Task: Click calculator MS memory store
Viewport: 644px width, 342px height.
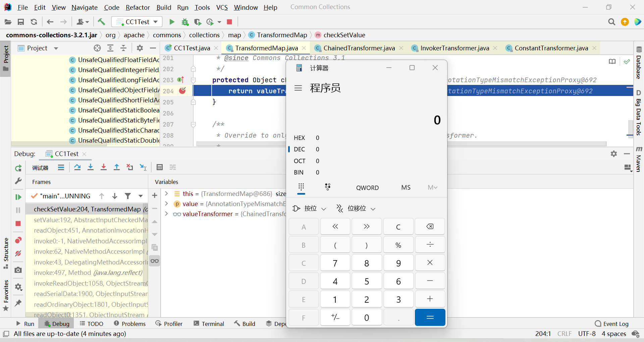Action: pos(406,187)
